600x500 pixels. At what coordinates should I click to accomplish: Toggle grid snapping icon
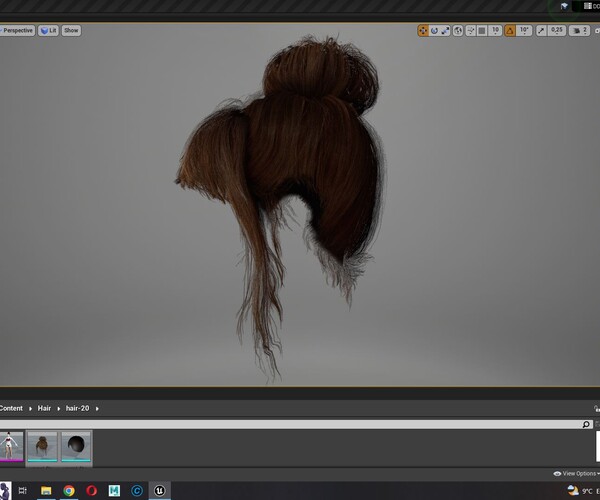482,31
